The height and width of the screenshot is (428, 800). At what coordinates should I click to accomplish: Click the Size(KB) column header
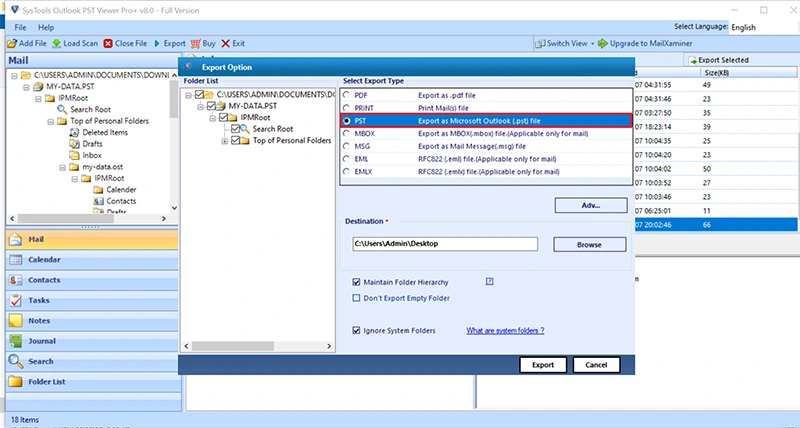716,73
